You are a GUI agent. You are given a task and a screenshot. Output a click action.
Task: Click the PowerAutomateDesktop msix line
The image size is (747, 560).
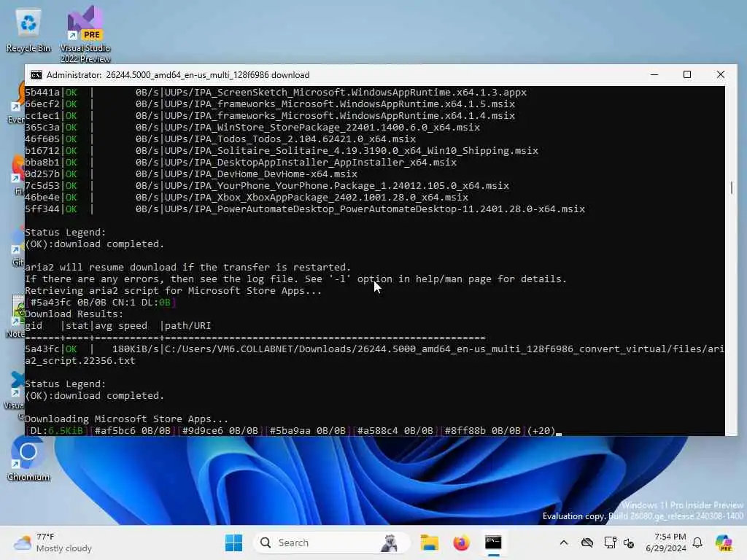[x=305, y=209]
